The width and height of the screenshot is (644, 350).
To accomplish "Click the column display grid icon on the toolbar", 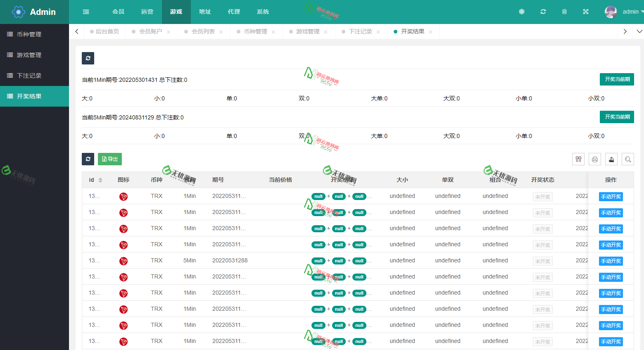I will coord(578,159).
